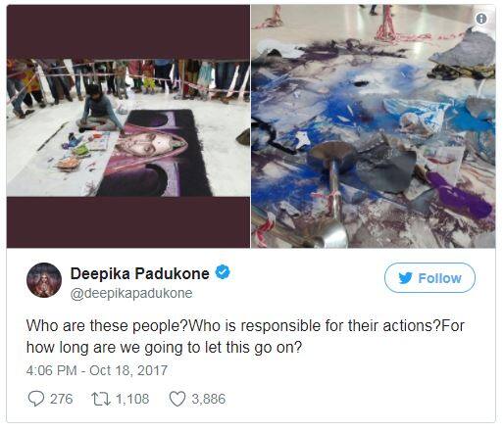Click the metal stanchion in the right photo

[331, 193]
